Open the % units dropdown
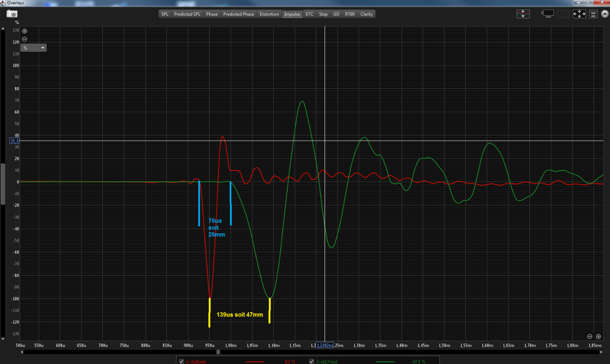Screen dimensions: 610x364 click(33, 48)
